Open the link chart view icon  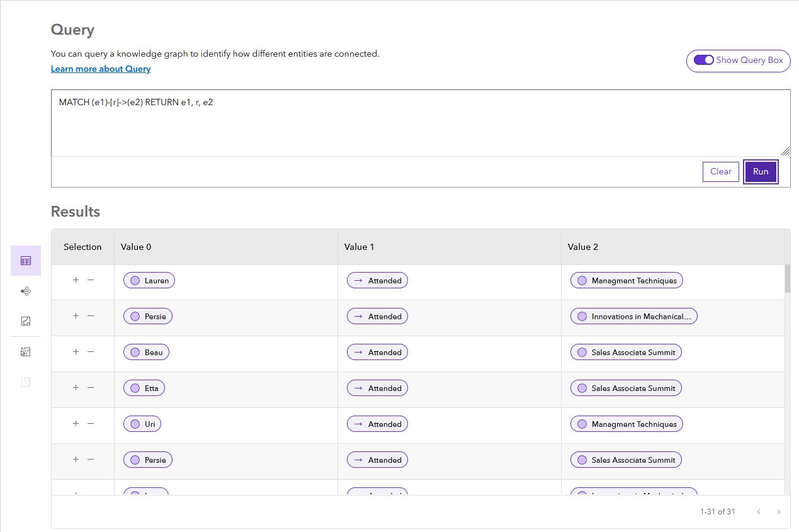[x=26, y=291]
